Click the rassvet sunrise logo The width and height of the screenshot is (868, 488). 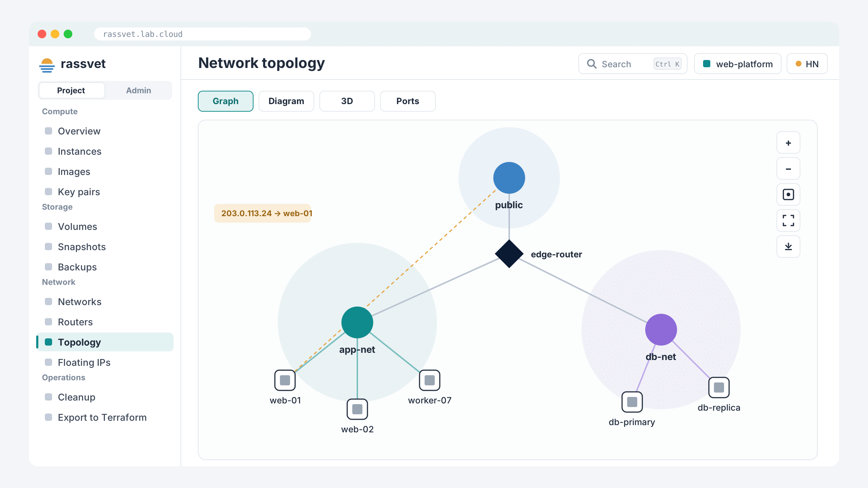47,65
